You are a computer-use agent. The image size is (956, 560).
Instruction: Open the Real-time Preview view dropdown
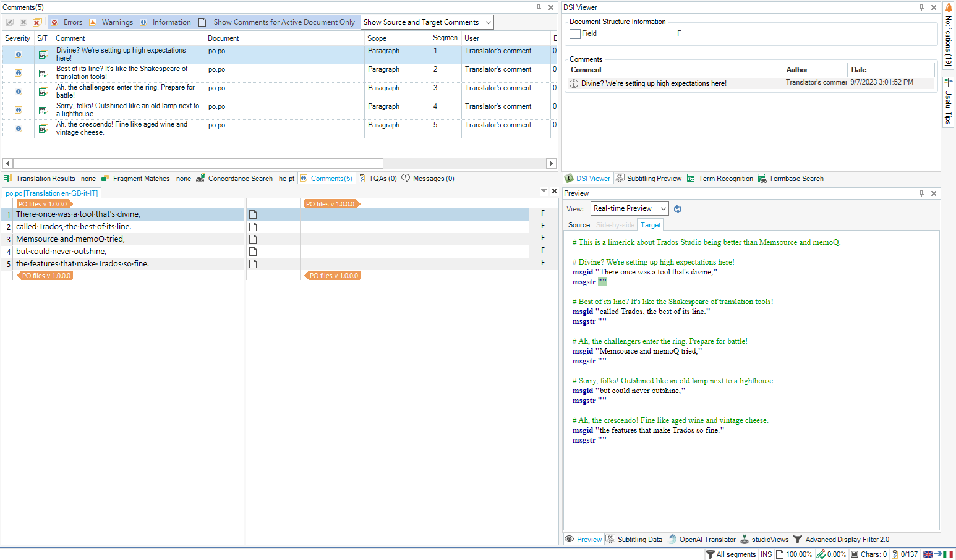pos(630,208)
